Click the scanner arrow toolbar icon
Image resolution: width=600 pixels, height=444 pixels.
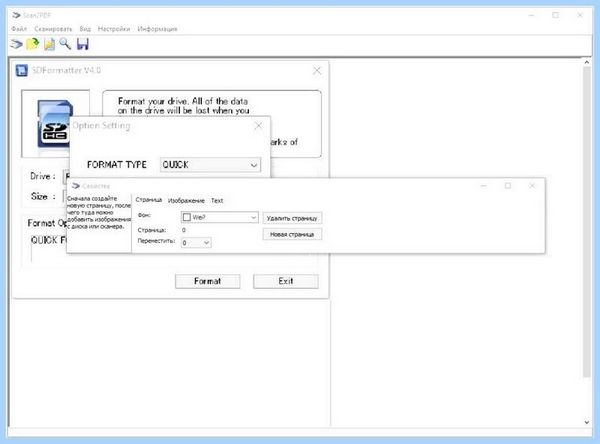click(16, 44)
